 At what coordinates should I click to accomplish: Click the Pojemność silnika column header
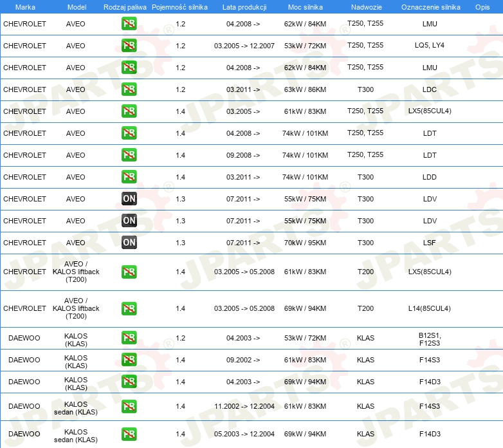179,6
